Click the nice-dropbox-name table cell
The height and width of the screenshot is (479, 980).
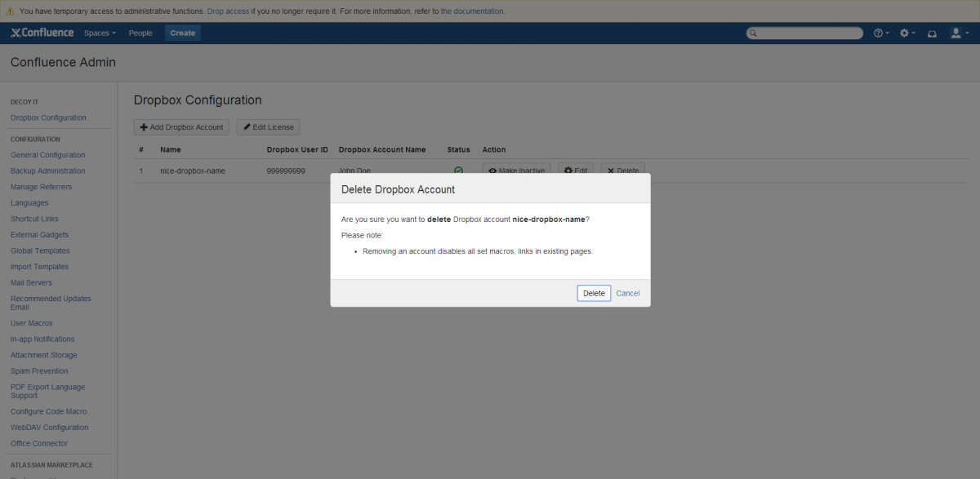(x=193, y=171)
